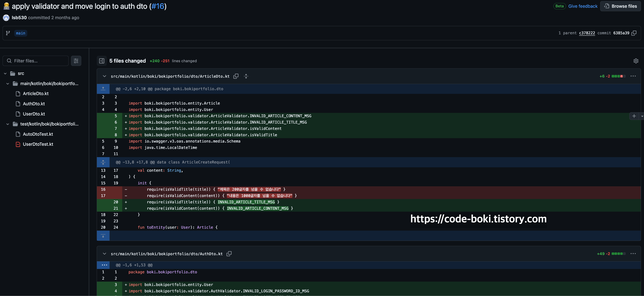Open the ArticleDto.kt more options menu
The width and height of the screenshot is (644, 296).
(633, 76)
